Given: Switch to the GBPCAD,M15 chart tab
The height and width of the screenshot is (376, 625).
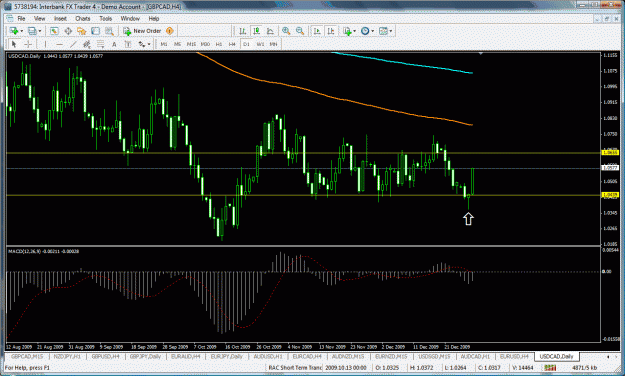Looking at the screenshot, I should click(x=26, y=356).
